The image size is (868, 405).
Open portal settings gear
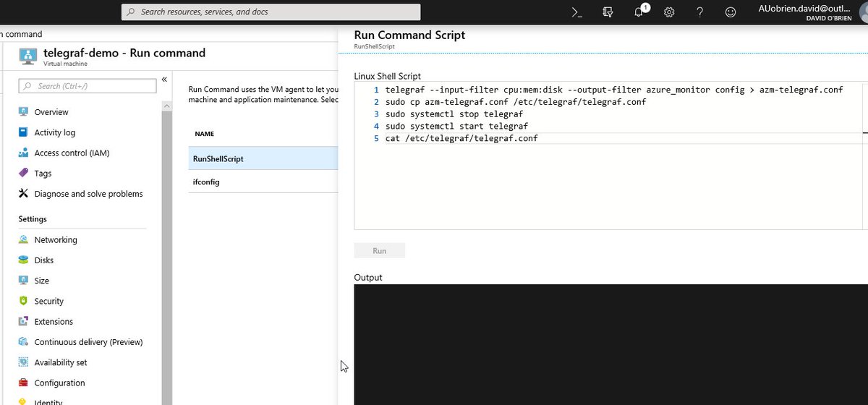pos(669,12)
